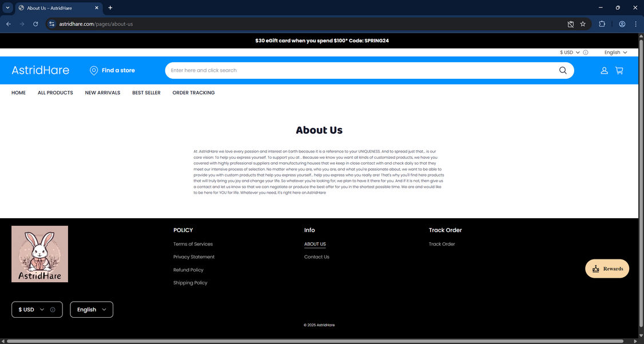This screenshot has height=344, width=644.
Task: Expand the header English language dropdown
Action: pyautogui.click(x=615, y=53)
